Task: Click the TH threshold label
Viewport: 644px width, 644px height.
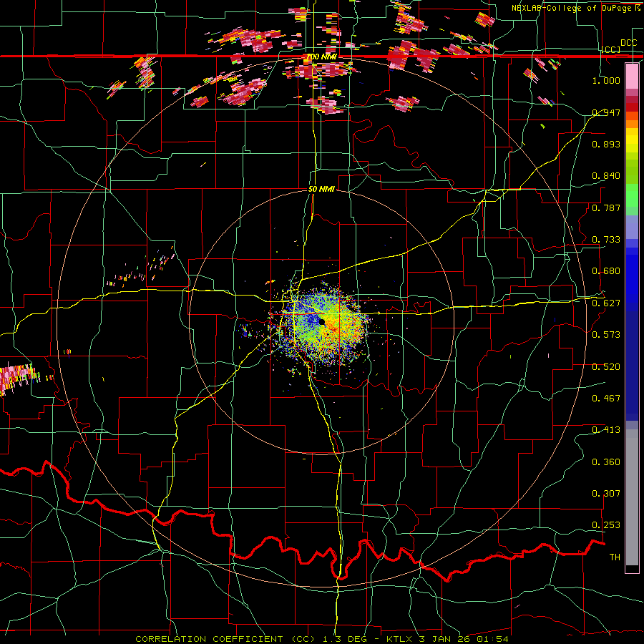Action: [615, 557]
